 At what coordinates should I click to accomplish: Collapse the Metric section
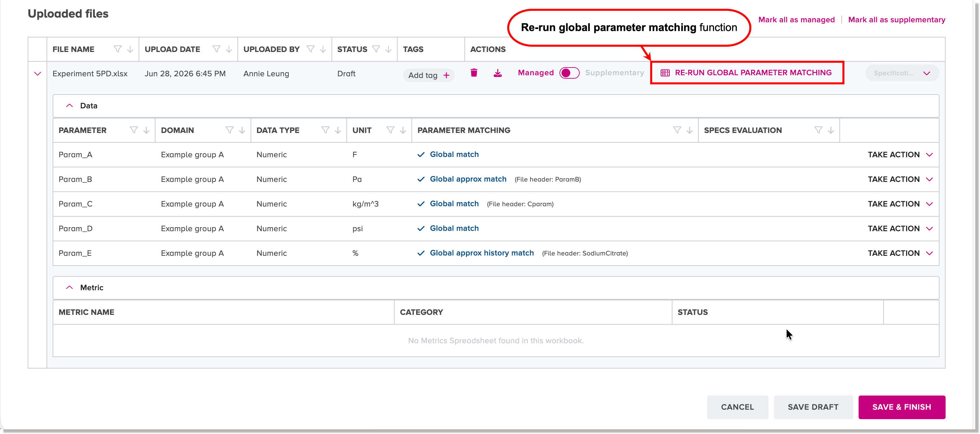(69, 288)
